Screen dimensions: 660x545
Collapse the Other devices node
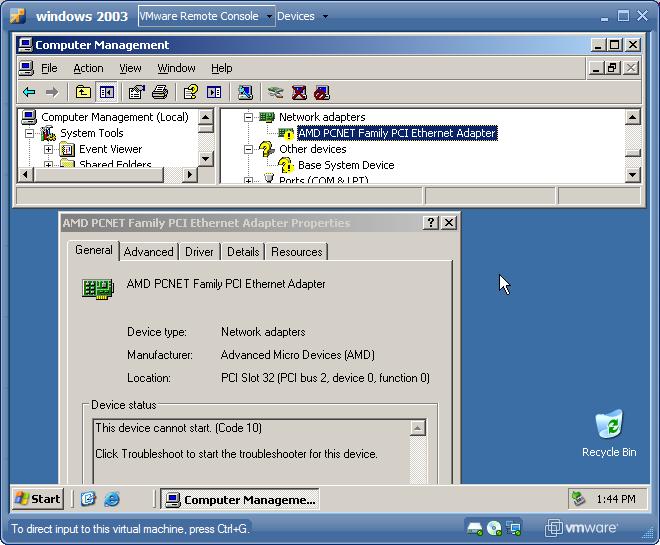(248, 149)
